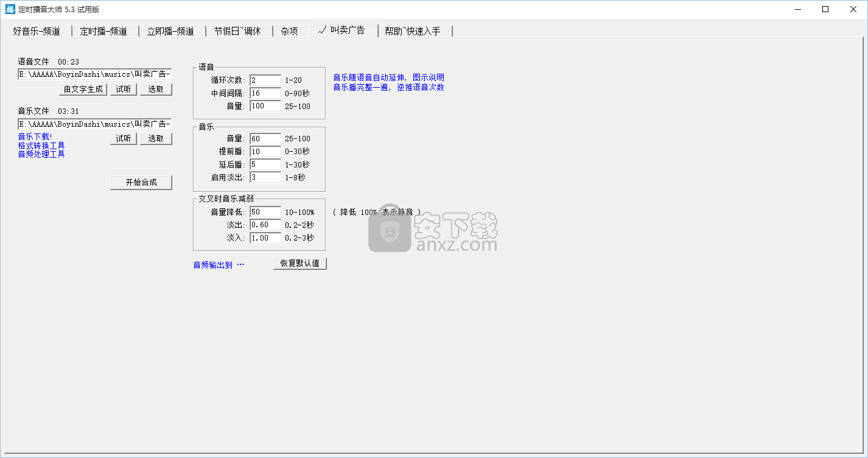Screen dimensions: 868x458
Task: Click the 启用淡出 input field
Action: coord(265,177)
